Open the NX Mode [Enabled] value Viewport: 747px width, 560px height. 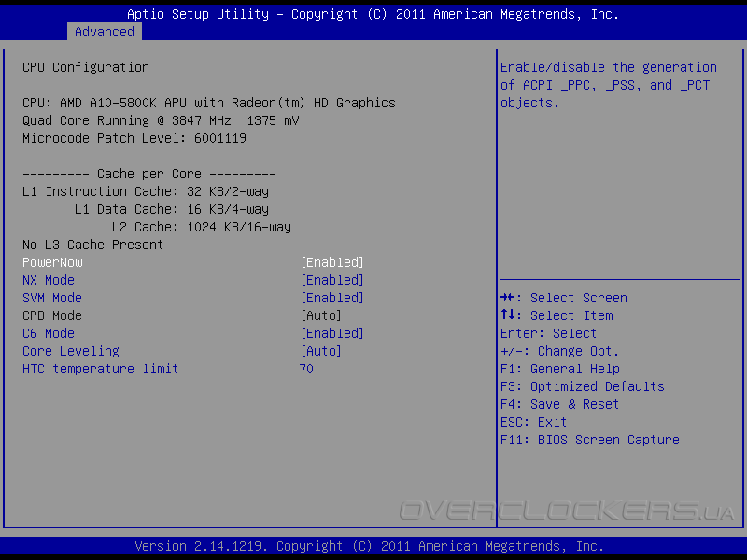point(332,280)
